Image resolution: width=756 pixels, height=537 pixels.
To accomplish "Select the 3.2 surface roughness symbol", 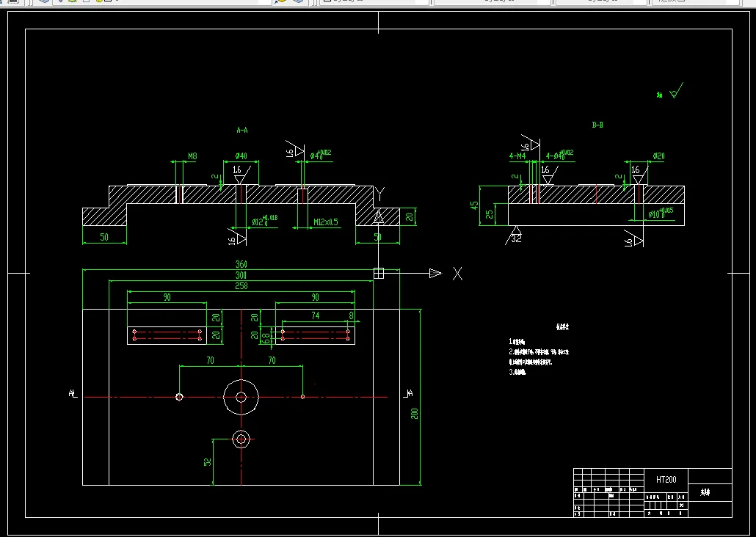I will [x=515, y=235].
